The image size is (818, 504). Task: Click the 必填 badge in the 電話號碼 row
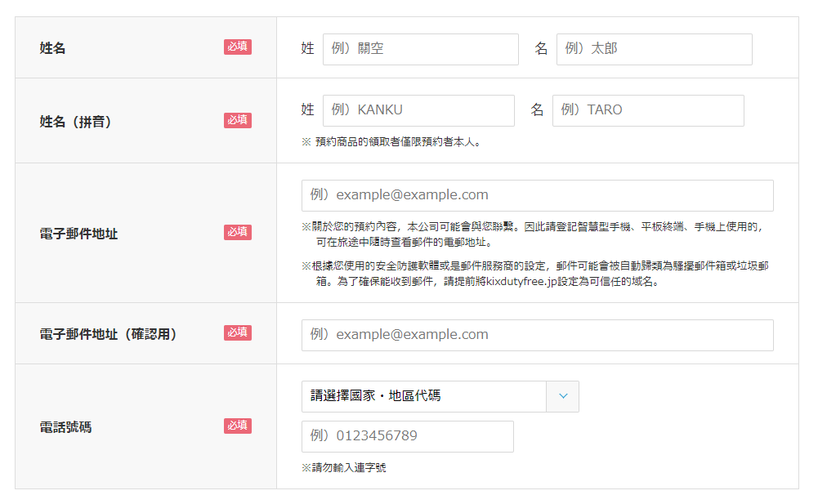[238, 426]
